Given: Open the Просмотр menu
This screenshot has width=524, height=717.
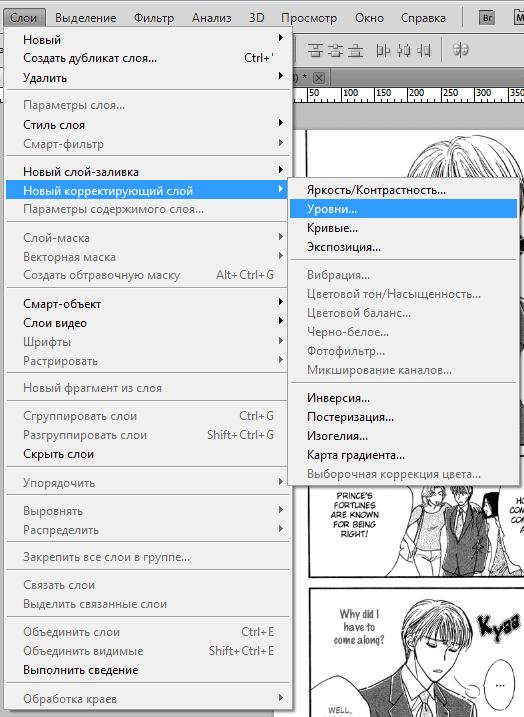Looking at the screenshot, I should (x=309, y=18).
